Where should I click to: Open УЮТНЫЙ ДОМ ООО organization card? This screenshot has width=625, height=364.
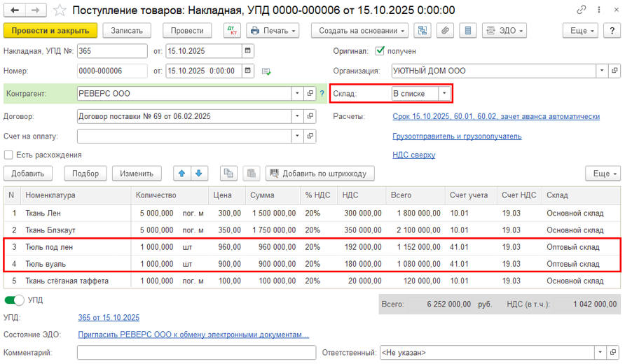[614, 71]
